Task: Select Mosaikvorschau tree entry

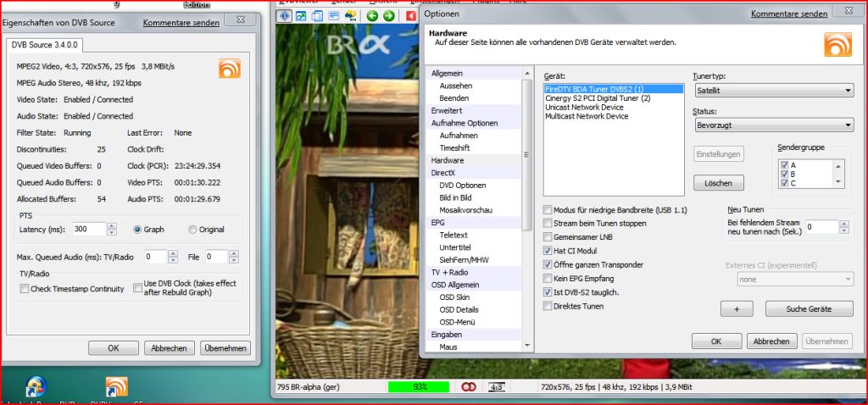Action: [x=466, y=210]
